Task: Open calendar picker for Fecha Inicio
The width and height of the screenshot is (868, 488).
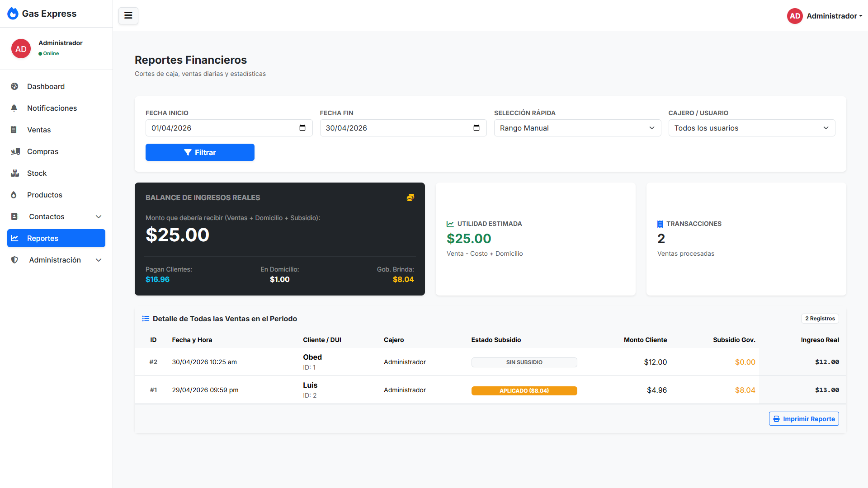Action: click(302, 128)
